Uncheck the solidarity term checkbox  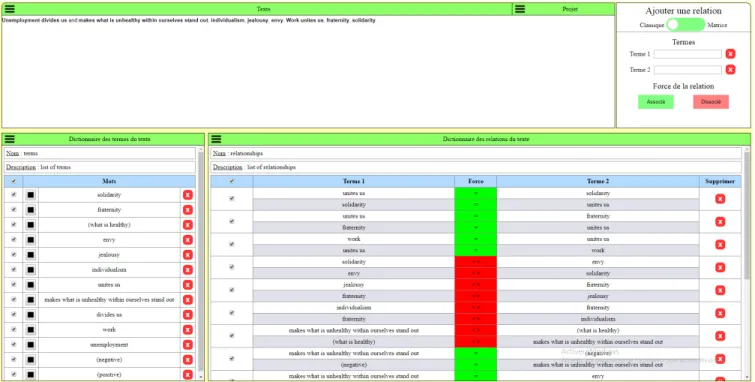13,195
